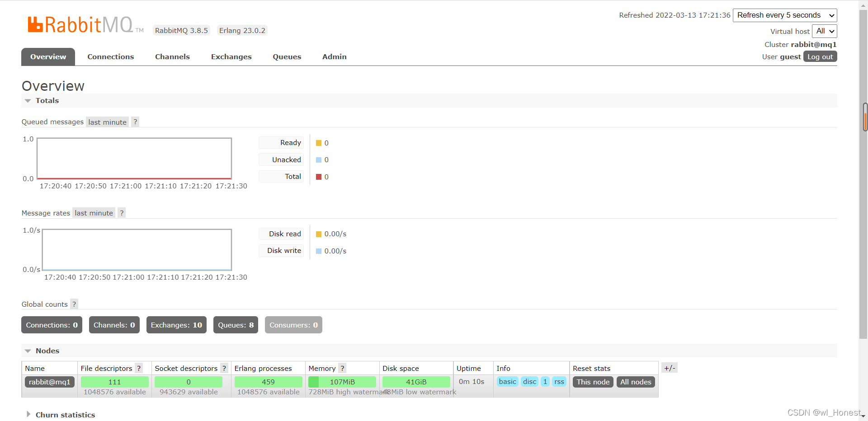This screenshot has width=868, height=421.
Task: Click the 107MiB memory bar
Action: tap(342, 382)
